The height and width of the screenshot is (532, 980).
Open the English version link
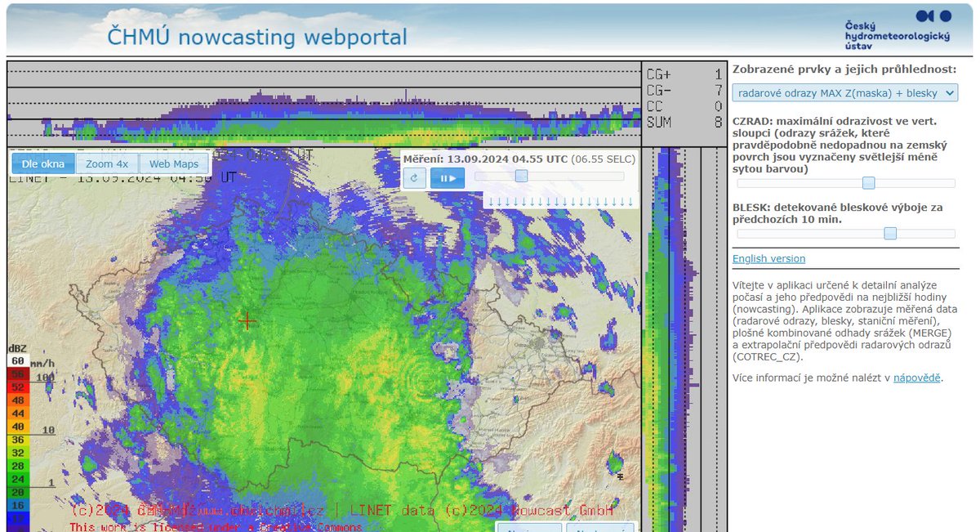pos(768,259)
